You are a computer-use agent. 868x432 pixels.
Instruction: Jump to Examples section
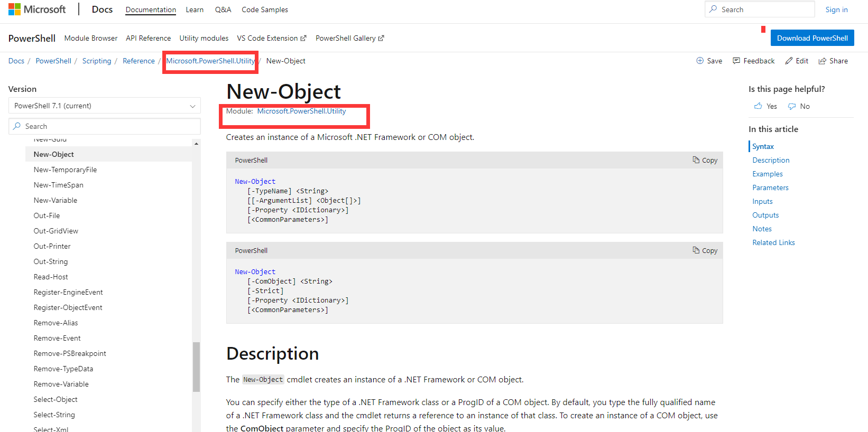pyautogui.click(x=768, y=174)
